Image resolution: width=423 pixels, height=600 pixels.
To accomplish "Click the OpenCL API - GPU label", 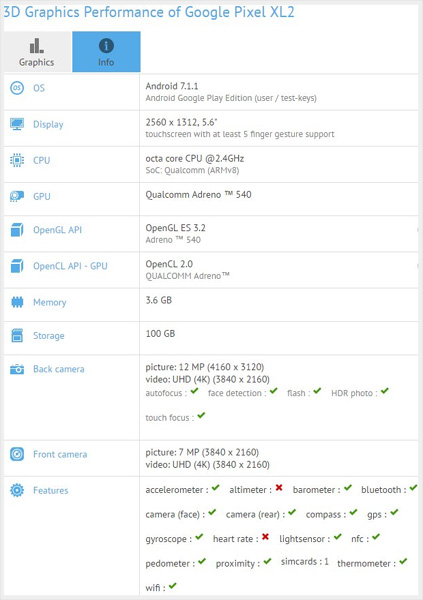I will click(70, 266).
